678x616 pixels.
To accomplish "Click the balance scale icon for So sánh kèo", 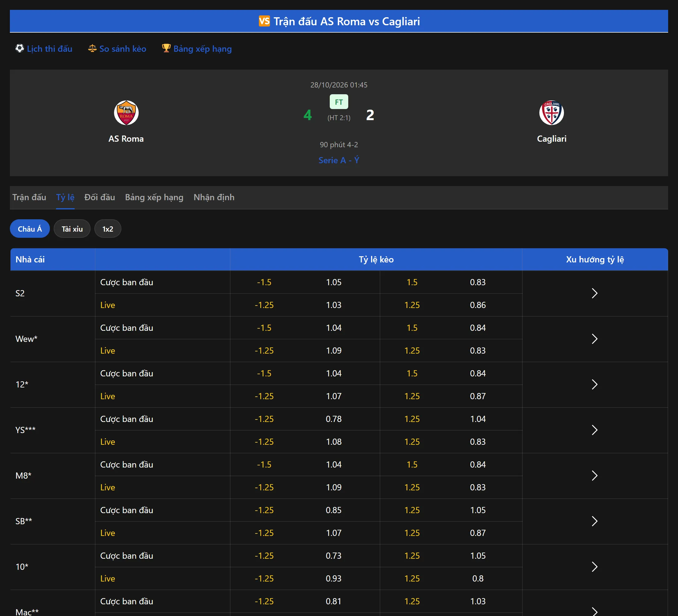I will pyautogui.click(x=92, y=48).
